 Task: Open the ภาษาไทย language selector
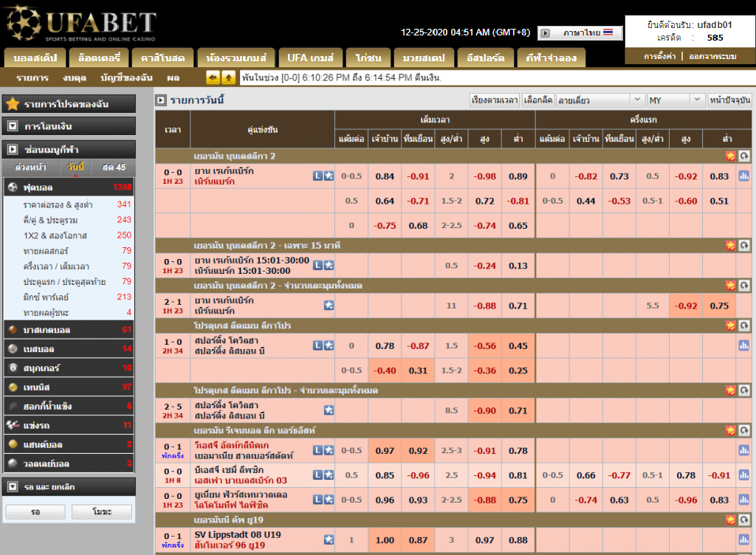tap(580, 32)
